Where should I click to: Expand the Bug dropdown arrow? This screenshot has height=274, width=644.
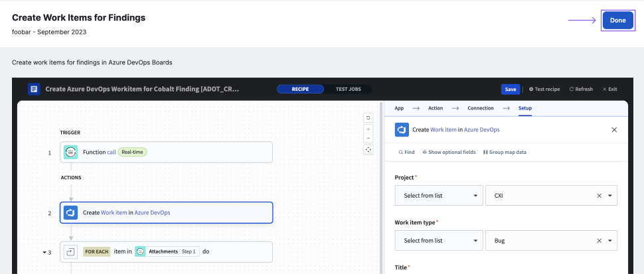pos(610,241)
